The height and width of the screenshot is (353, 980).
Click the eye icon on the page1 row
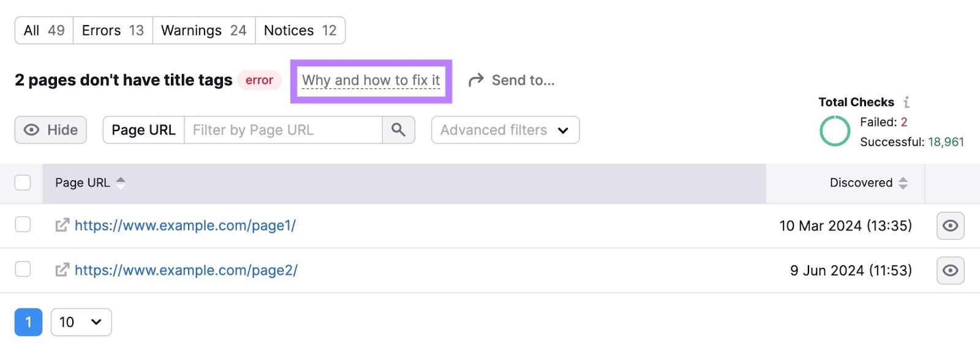951,226
